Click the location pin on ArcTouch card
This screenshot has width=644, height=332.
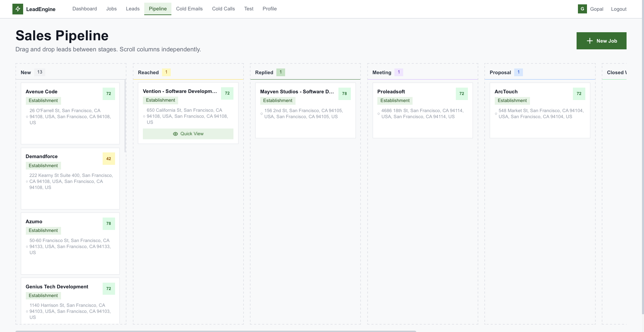496,113
